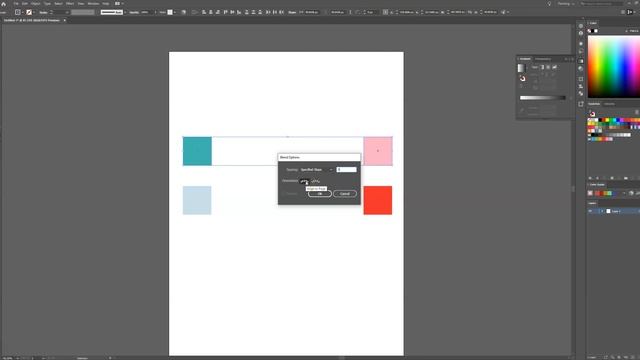
Task: Click the Fill/Stroke indicator in Swatches panel
Action: click(592, 114)
